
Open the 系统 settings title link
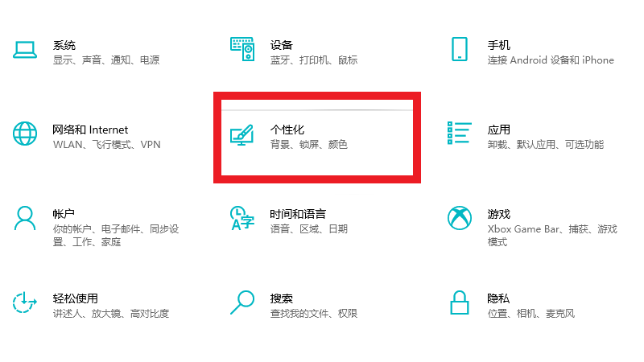click(x=64, y=45)
